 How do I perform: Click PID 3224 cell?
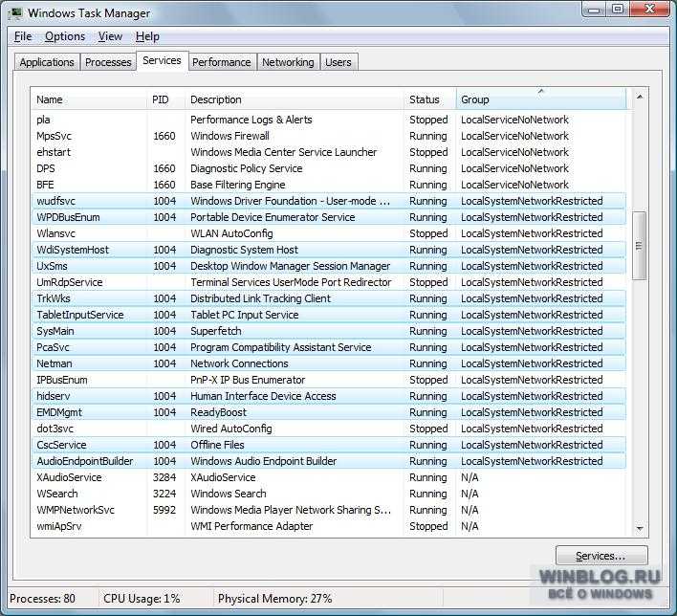pos(164,495)
